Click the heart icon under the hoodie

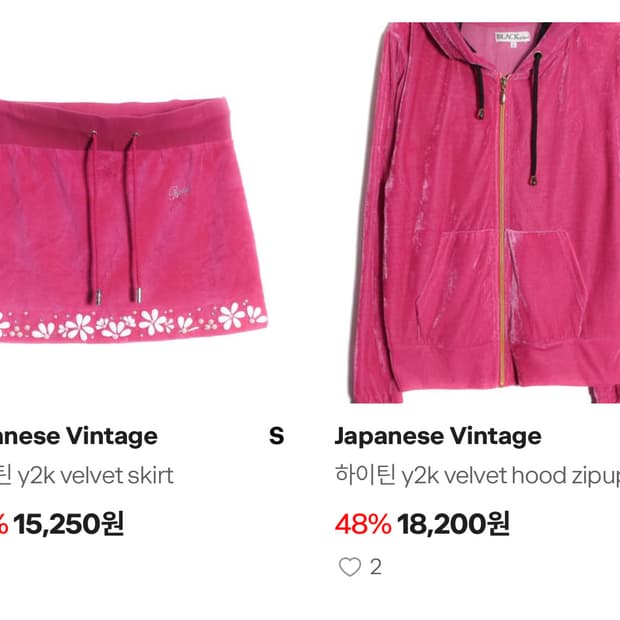(x=349, y=568)
